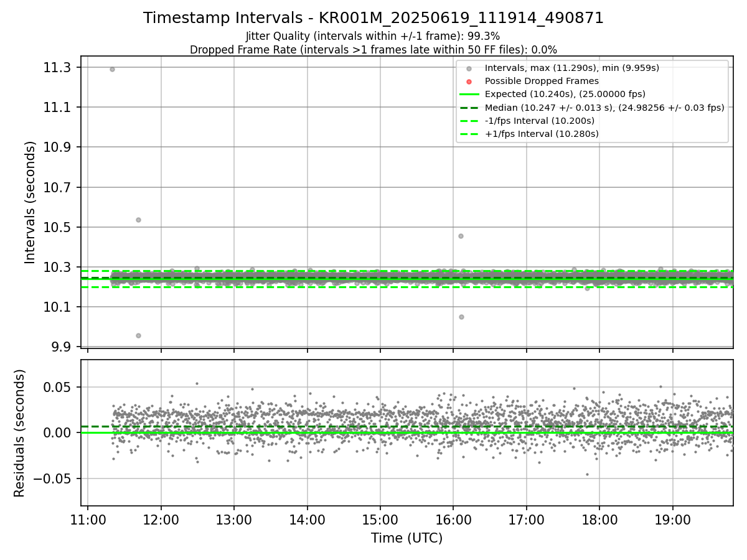Click the 12:00 time tick label
This screenshot has height=560, width=747.
pos(161,520)
